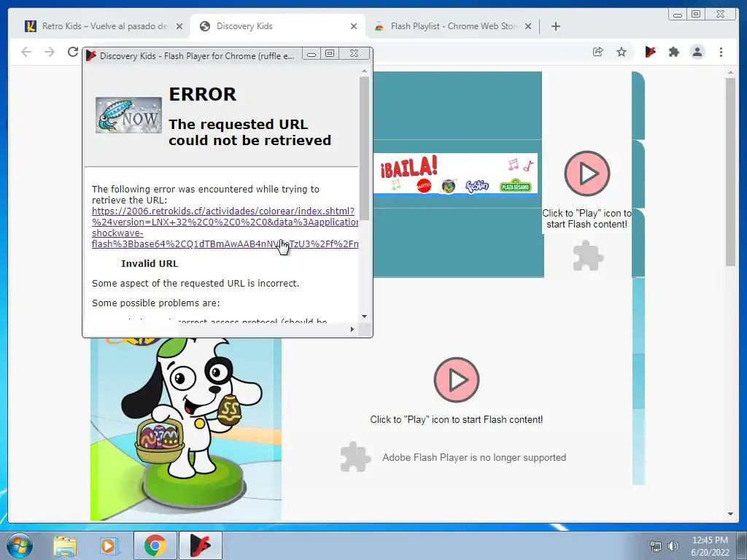
Task: Open the Windows Start menu
Action: [20, 545]
